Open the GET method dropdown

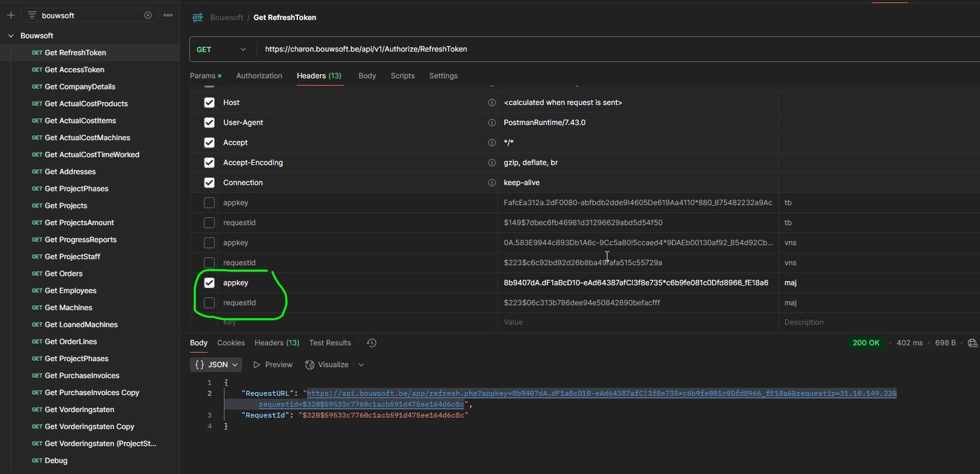pos(222,49)
